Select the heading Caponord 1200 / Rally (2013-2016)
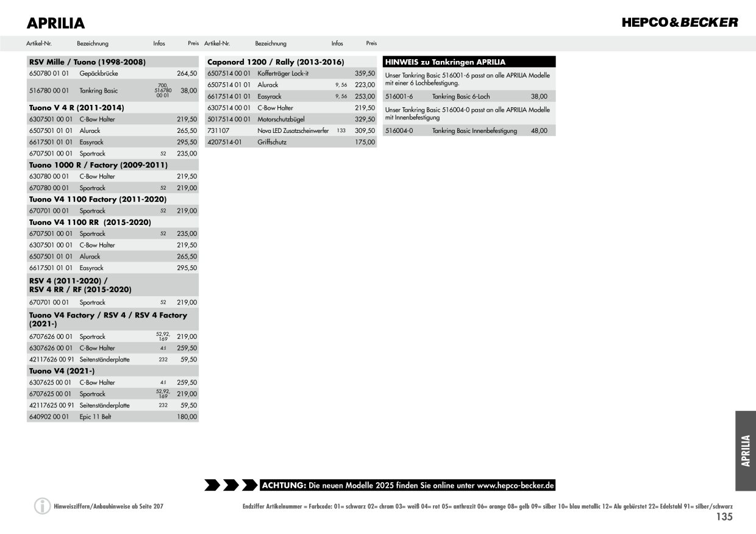 click(276, 62)
